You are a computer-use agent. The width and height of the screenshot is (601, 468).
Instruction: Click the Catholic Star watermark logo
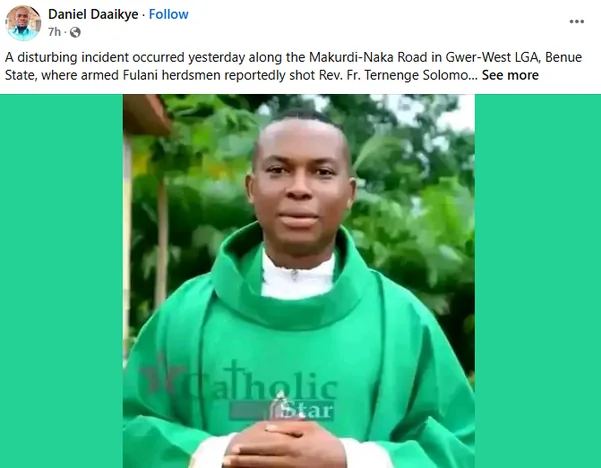(240, 390)
